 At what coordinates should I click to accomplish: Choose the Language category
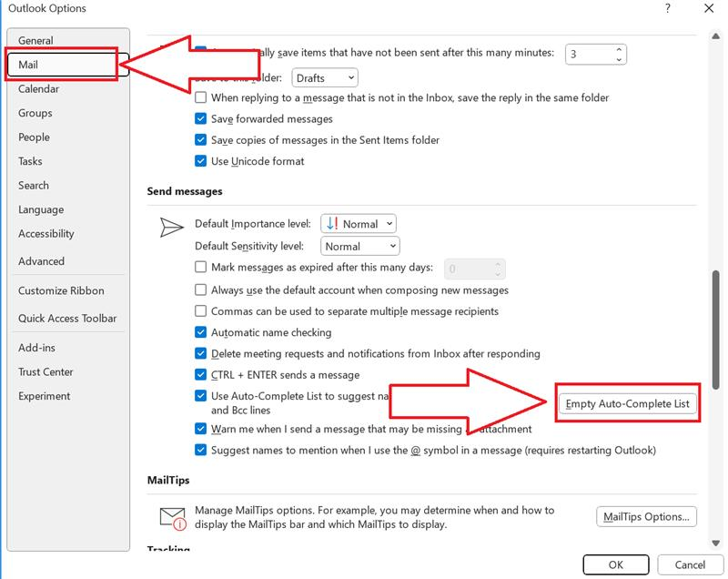click(x=41, y=209)
